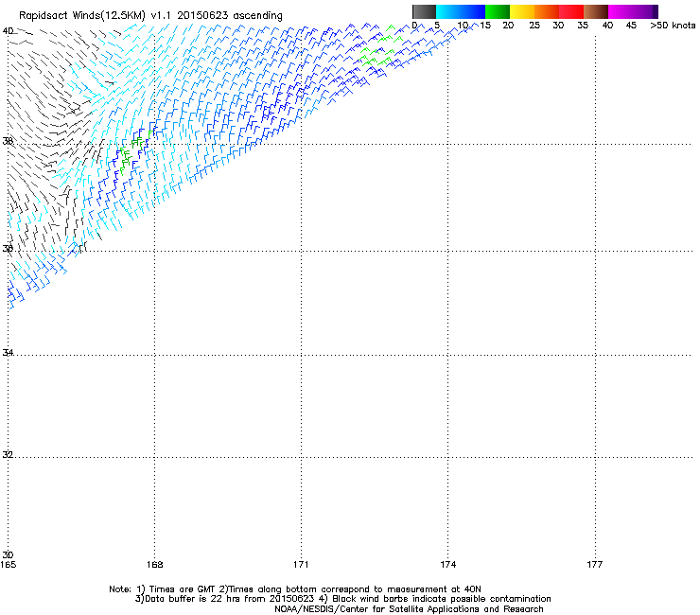
Task: Click the longitude axis label '177'
Action: click(x=595, y=565)
